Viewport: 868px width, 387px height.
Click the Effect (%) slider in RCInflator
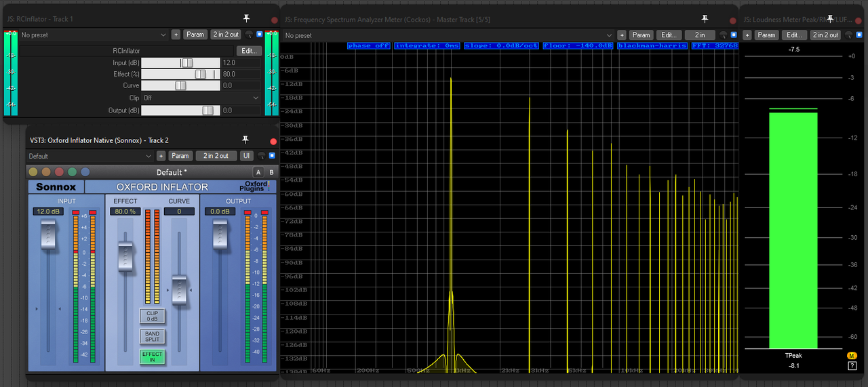pos(180,74)
